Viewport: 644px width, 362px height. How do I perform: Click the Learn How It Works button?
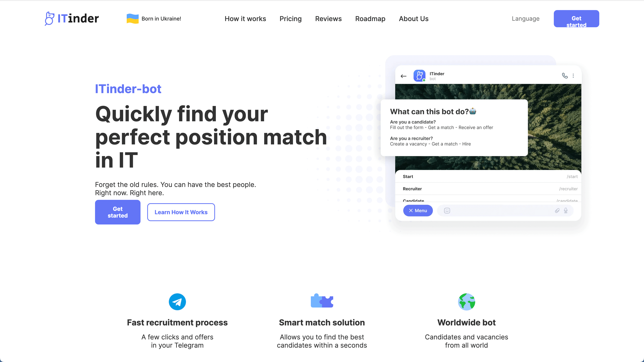[181, 212]
